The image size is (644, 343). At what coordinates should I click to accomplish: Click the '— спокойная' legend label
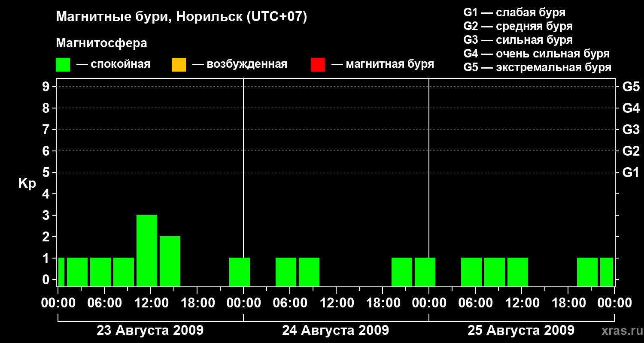click(x=113, y=65)
